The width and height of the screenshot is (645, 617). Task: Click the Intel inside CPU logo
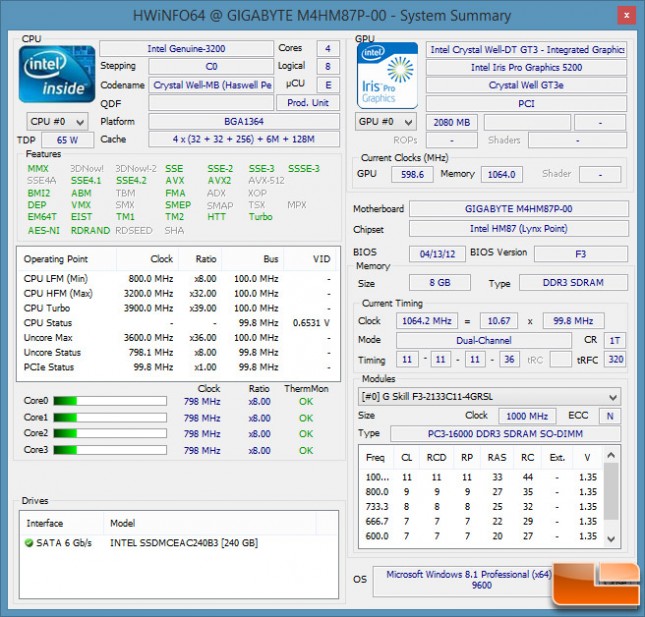click(x=57, y=74)
